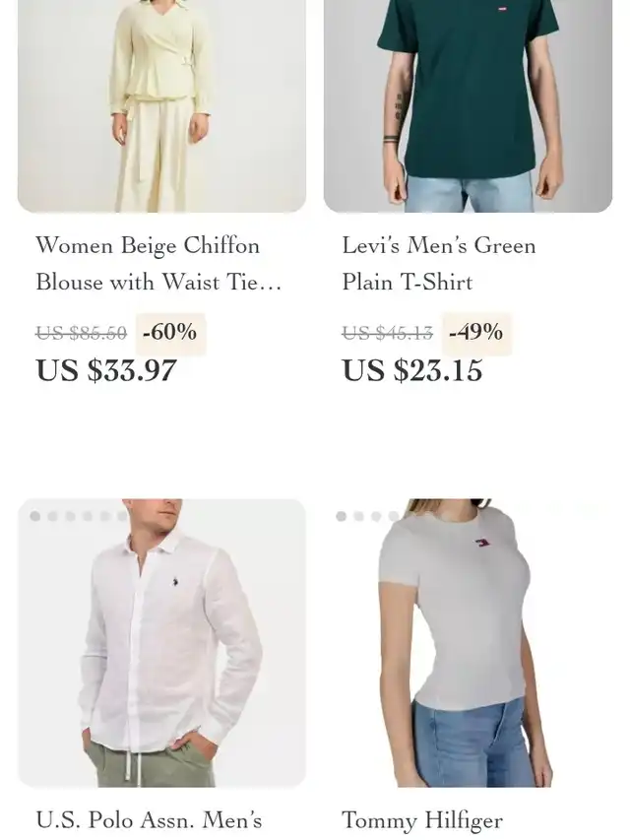
Task: Select the second carousel dot on the Tommy Hilfiger image
Action: point(359,516)
